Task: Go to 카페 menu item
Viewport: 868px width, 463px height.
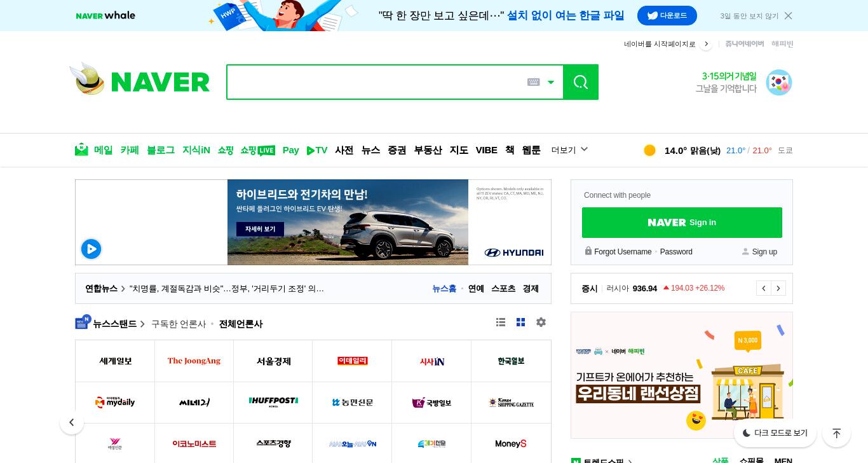Action: (x=130, y=150)
